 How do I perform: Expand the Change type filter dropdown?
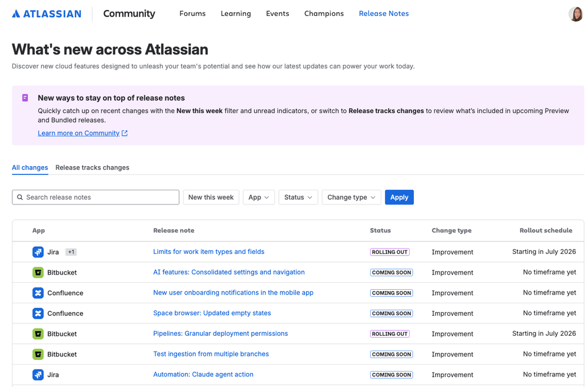351,197
